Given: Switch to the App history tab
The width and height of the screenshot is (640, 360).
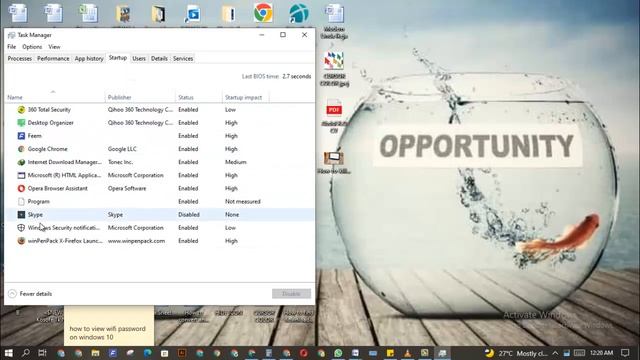Looking at the screenshot, I should tap(89, 58).
